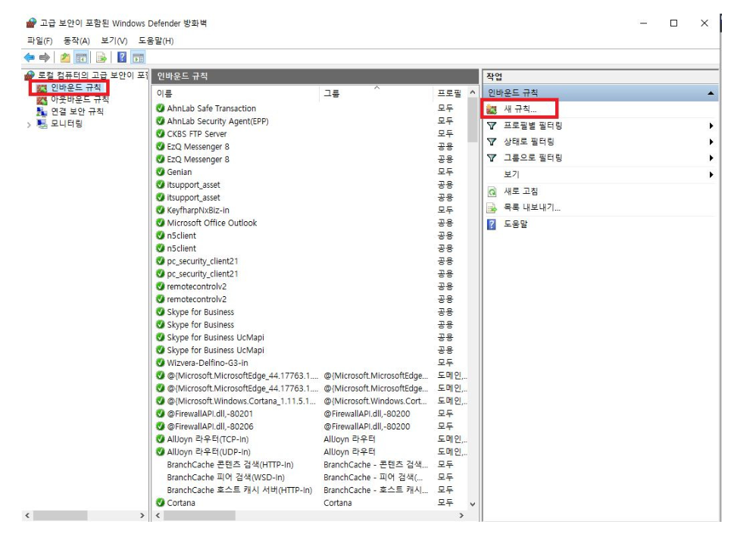The image size is (756, 537).
Task: Click the Up one level toolbar icon
Action: click(65, 58)
